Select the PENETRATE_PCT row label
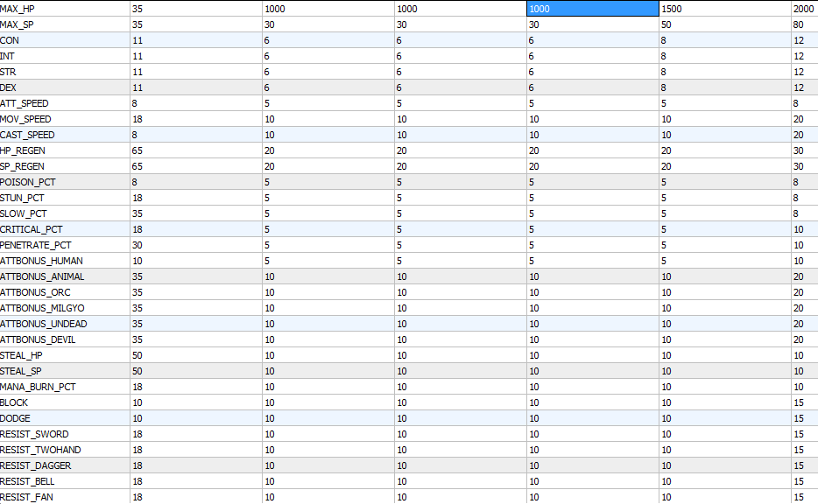Image resolution: width=818 pixels, height=504 pixels. tap(36, 245)
